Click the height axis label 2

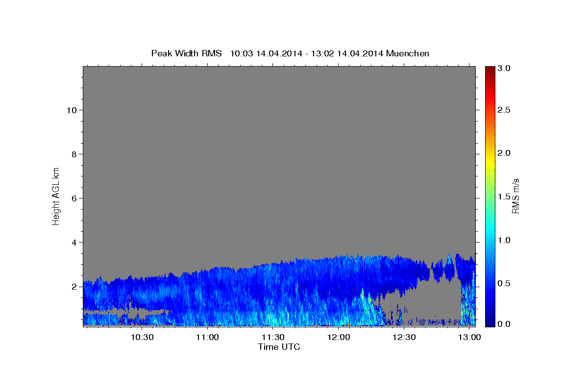pos(73,287)
